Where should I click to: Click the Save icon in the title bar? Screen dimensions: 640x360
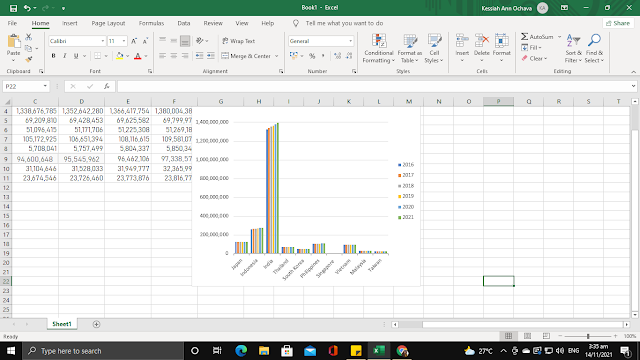click(13, 8)
